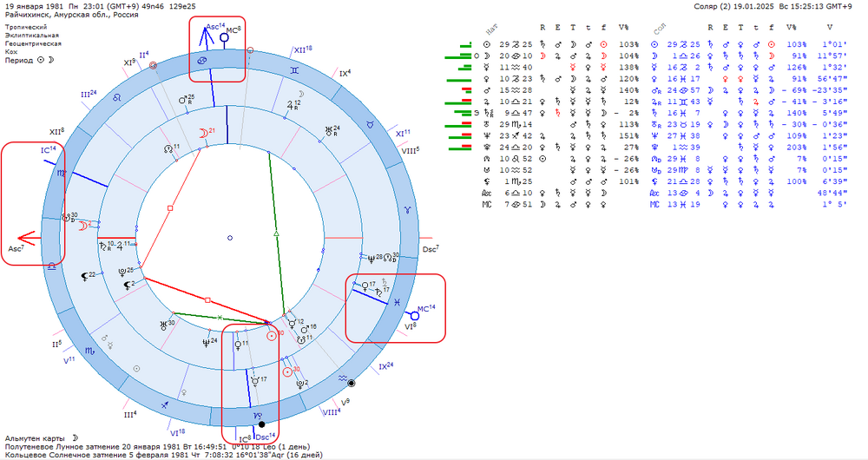Click the small circle at chart center
This screenshot has height=460, width=868.
[230, 238]
